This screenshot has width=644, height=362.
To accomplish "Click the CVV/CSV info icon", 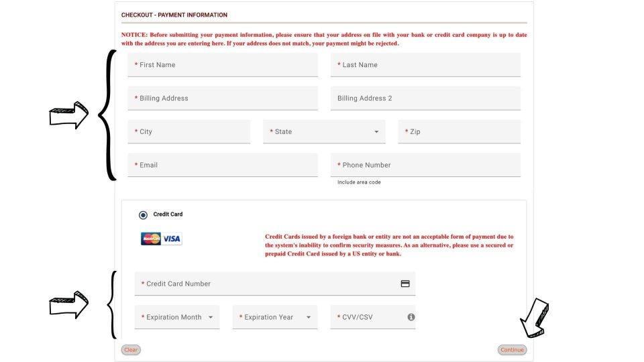I will coord(411,317).
